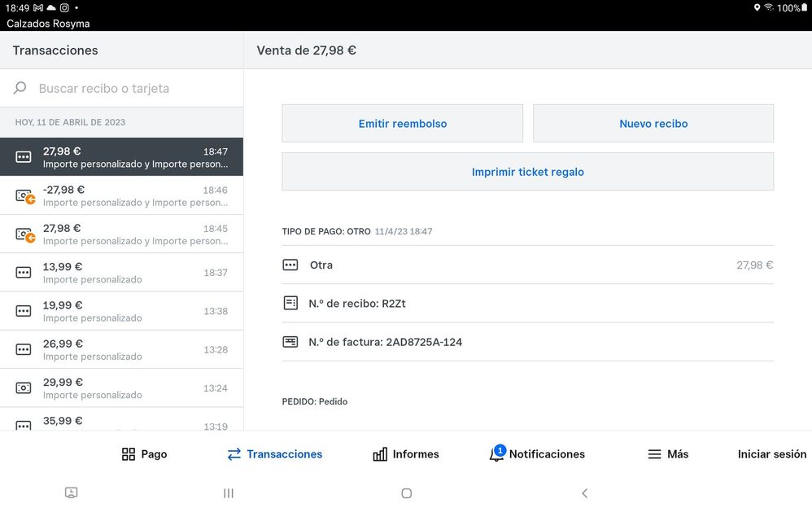The height and width of the screenshot is (508, 812).
Task: Open the Notificaciones bell icon
Action: pos(495,454)
